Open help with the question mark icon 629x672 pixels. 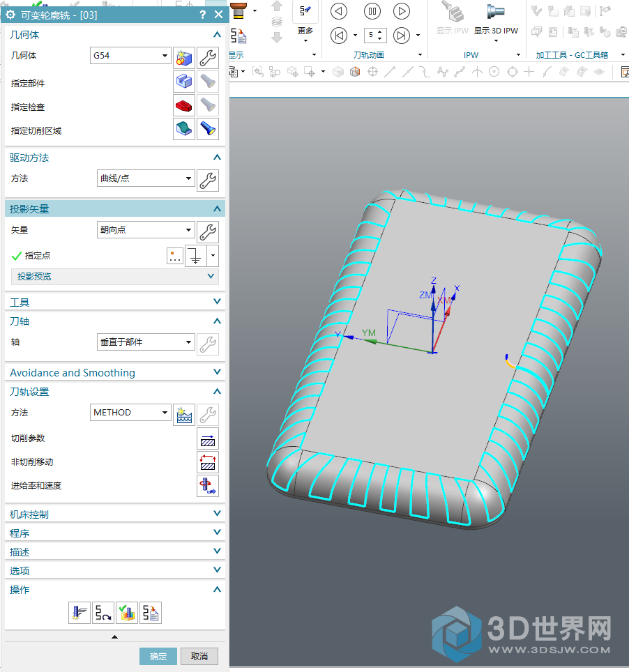(x=202, y=15)
